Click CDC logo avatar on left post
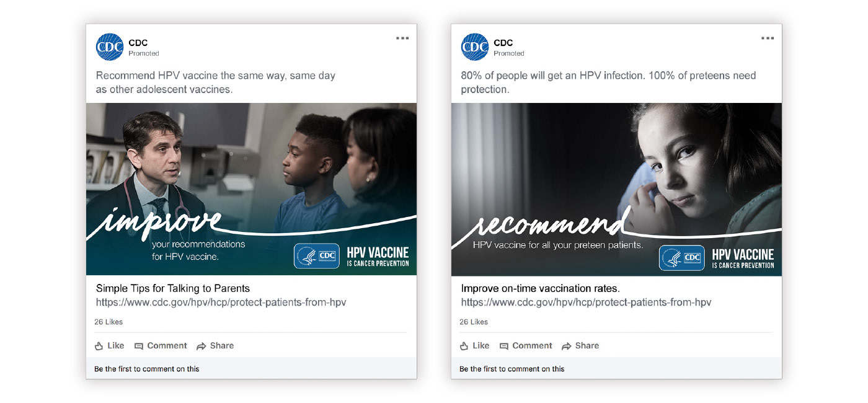 (x=109, y=47)
